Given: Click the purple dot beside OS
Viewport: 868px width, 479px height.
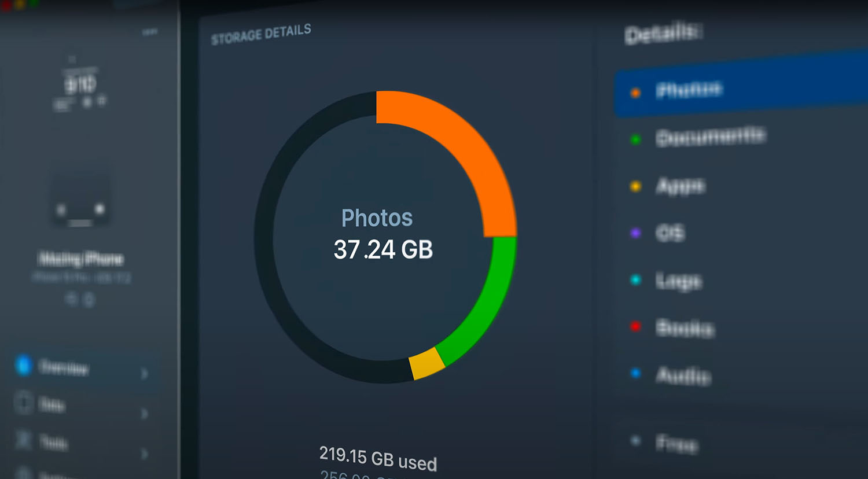Looking at the screenshot, I should pos(635,233).
